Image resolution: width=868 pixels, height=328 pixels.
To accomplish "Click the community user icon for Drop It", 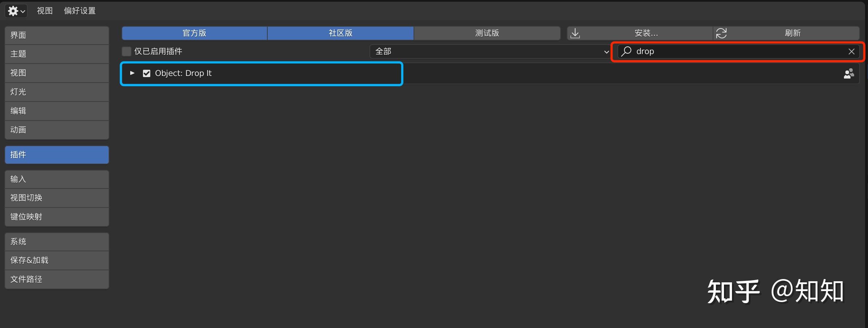I will tap(849, 73).
